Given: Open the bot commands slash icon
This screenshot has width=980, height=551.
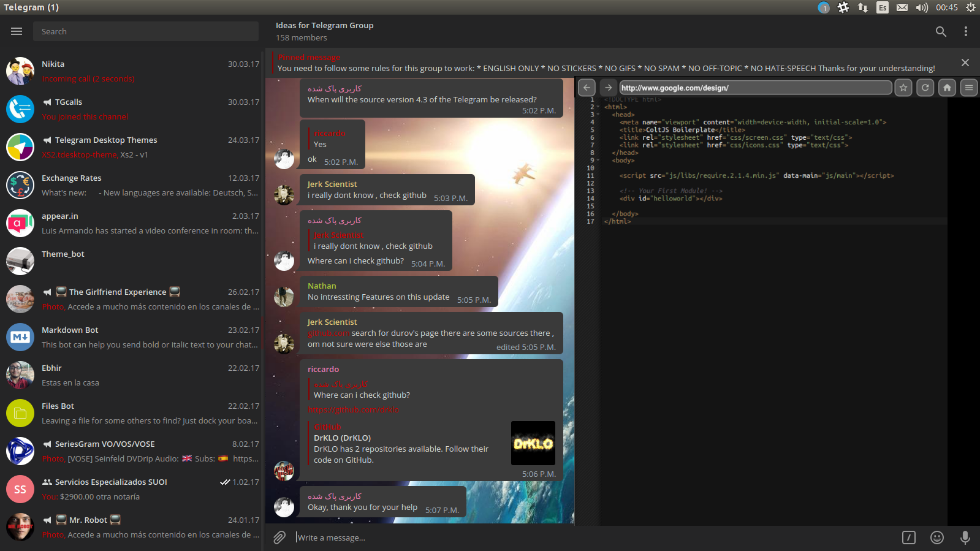Looking at the screenshot, I should [x=909, y=538].
